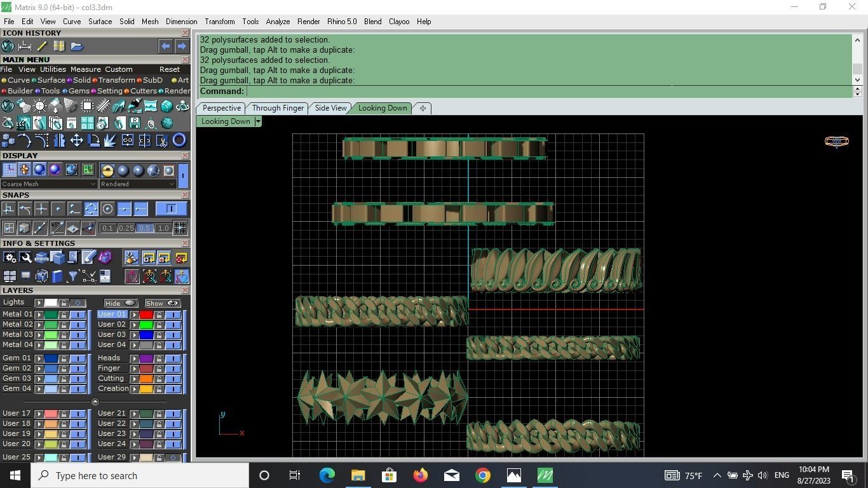Click the four-viewport layout icon
Image resolution: width=868 pixels, height=488 pixels.
tap(10, 276)
